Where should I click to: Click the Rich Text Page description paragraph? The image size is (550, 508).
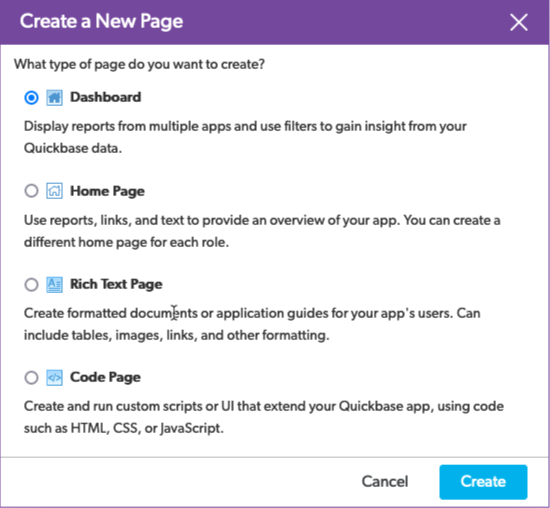pos(252,324)
